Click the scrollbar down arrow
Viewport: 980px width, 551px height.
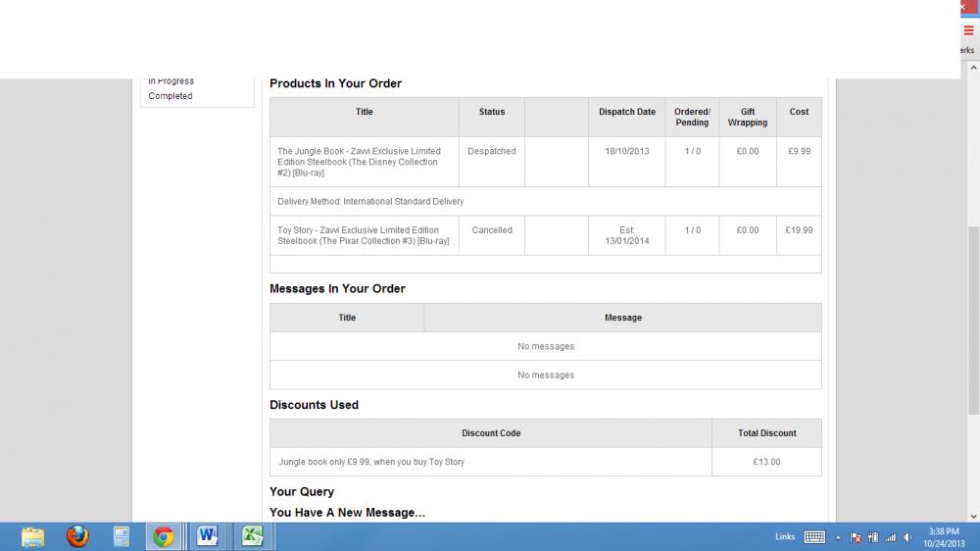click(x=974, y=517)
